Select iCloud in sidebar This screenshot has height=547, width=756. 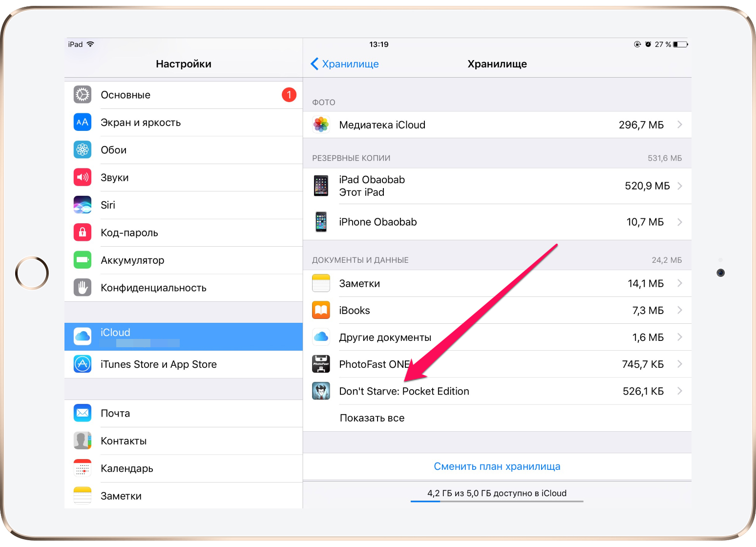184,337
